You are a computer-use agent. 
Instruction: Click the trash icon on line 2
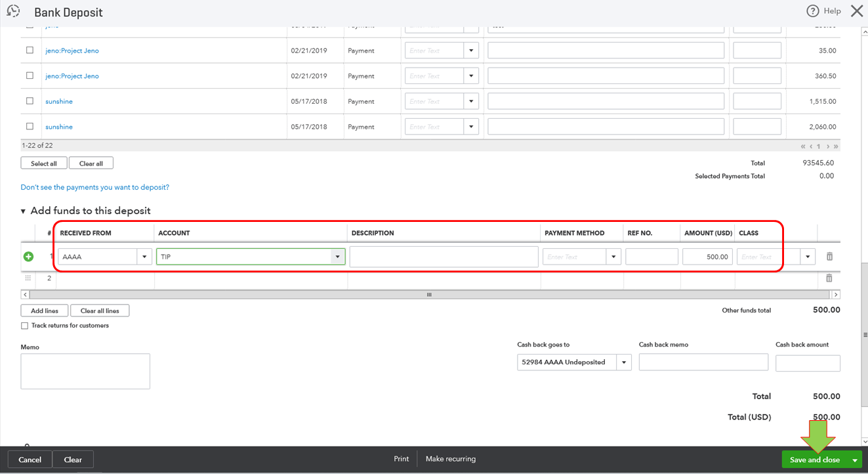click(x=829, y=278)
